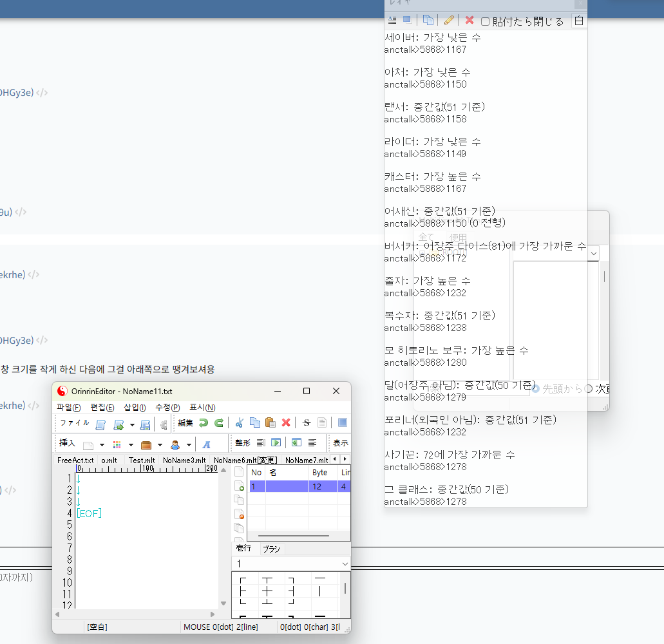Image resolution: width=664 pixels, height=644 pixels.
Task: Click the pencil edit icon in layer panel
Action: [449, 21]
